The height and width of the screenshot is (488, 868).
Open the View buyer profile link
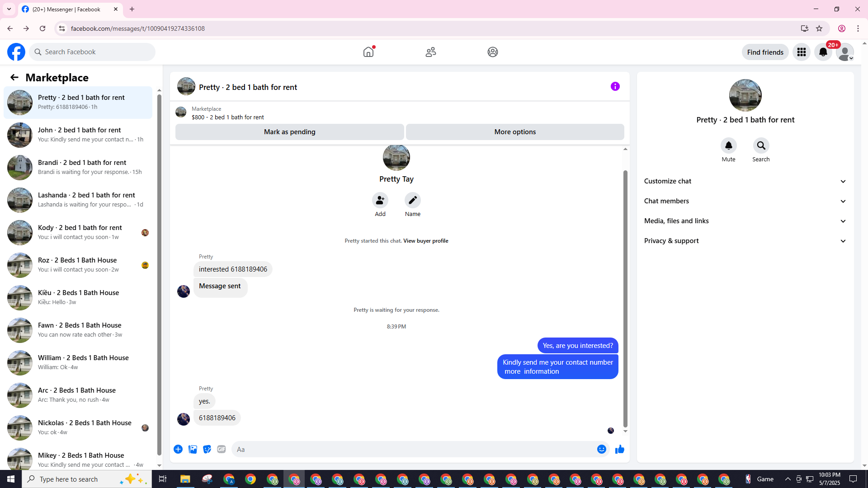pyautogui.click(x=425, y=241)
